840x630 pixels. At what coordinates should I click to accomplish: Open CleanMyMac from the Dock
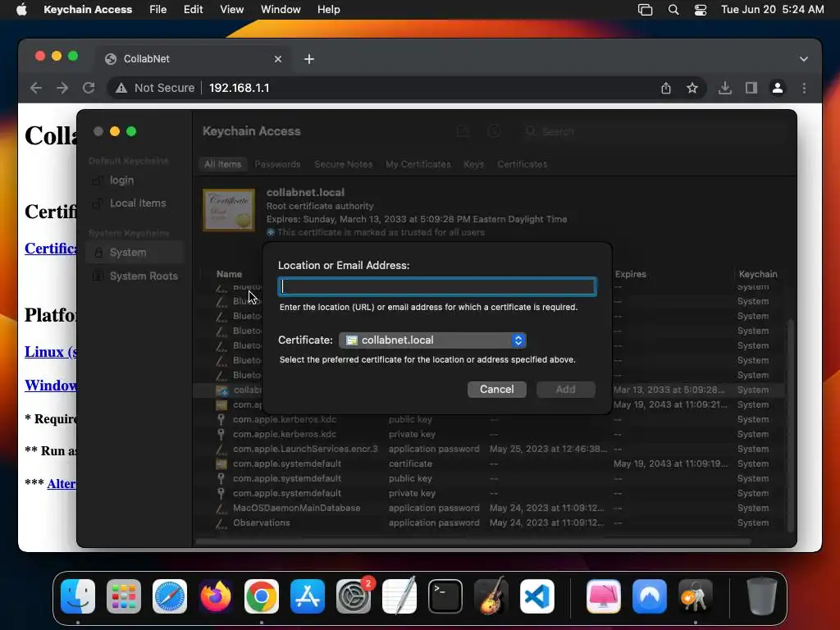pos(604,596)
